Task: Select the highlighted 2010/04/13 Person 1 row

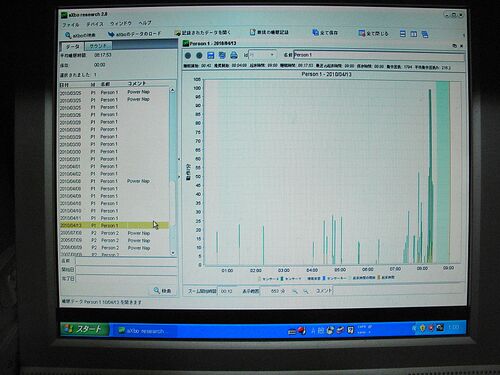Action: [x=114, y=225]
